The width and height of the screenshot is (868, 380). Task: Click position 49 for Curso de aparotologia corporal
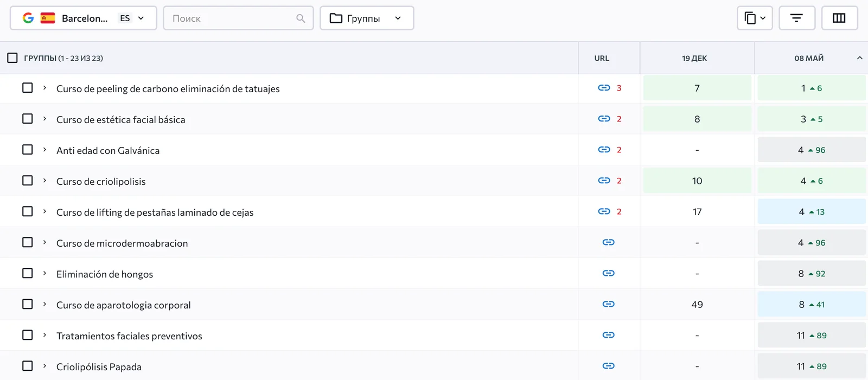(x=697, y=305)
